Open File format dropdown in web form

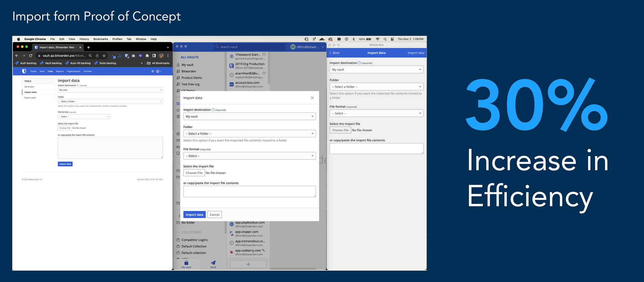coord(84,116)
